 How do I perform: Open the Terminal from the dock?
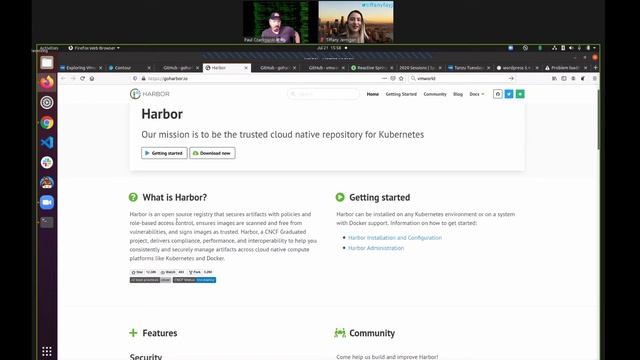coord(47,222)
